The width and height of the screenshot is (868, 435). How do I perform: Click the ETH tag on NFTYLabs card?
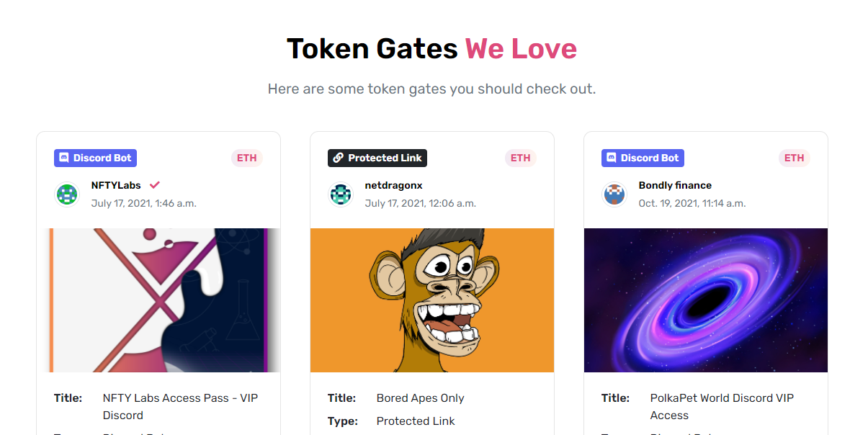pyautogui.click(x=247, y=158)
